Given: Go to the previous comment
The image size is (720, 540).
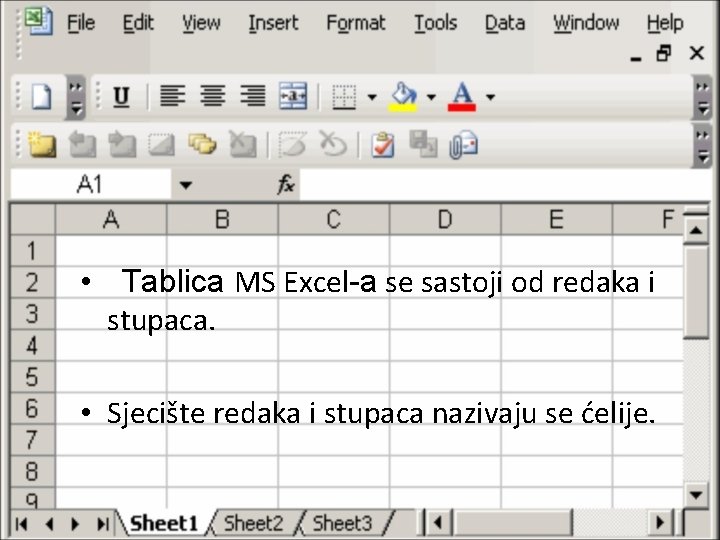Looking at the screenshot, I should [x=83, y=145].
